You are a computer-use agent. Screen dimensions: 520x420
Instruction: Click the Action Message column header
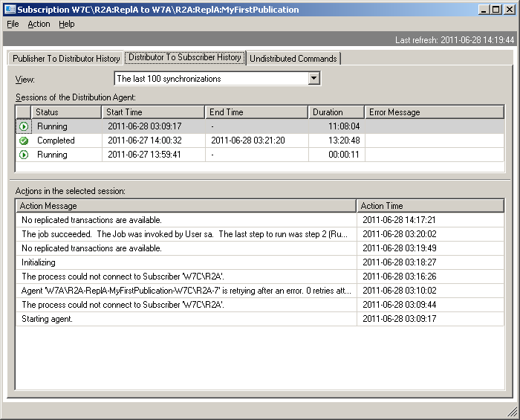coord(186,206)
